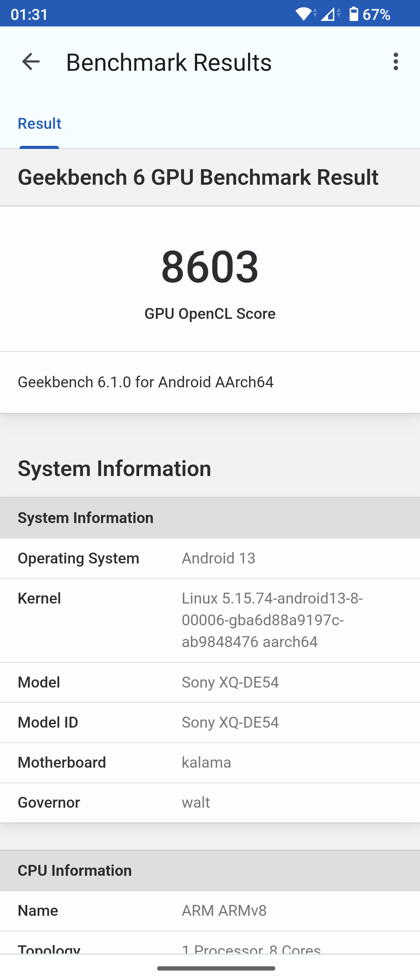
Task: Tap the battery status icon
Action: coord(353,14)
